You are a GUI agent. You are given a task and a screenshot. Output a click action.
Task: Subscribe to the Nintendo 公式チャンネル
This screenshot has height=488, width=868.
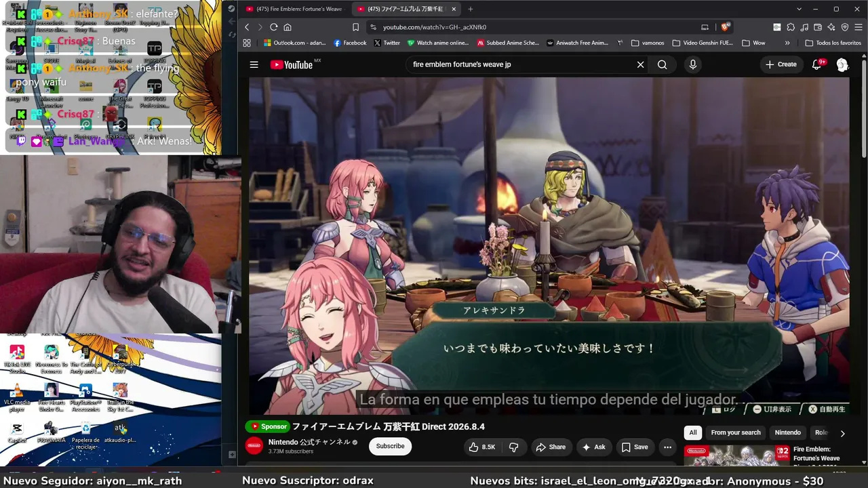(390, 446)
